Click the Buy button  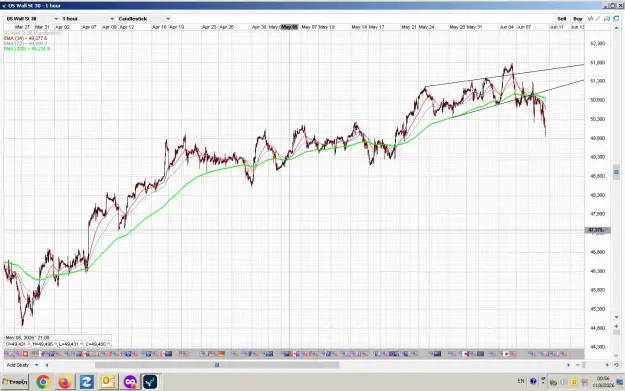pos(578,19)
